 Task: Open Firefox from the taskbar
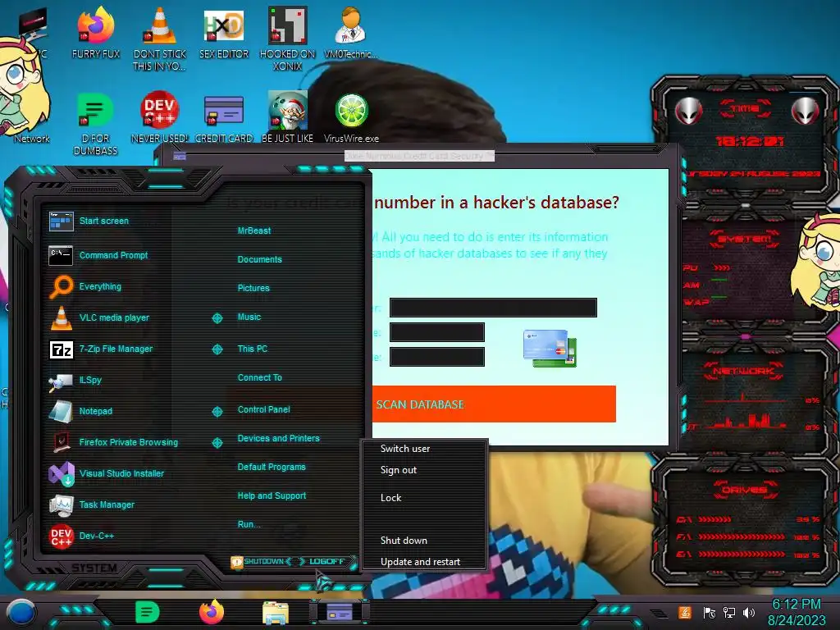click(x=212, y=612)
